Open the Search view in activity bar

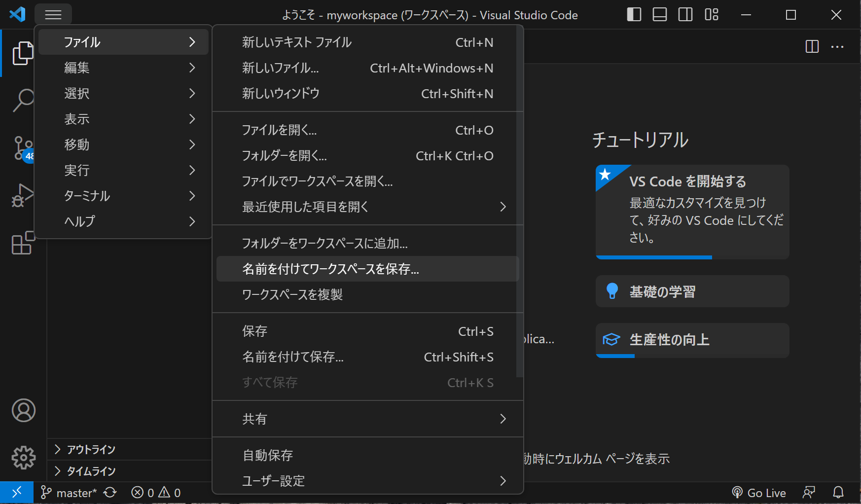click(23, 101)
